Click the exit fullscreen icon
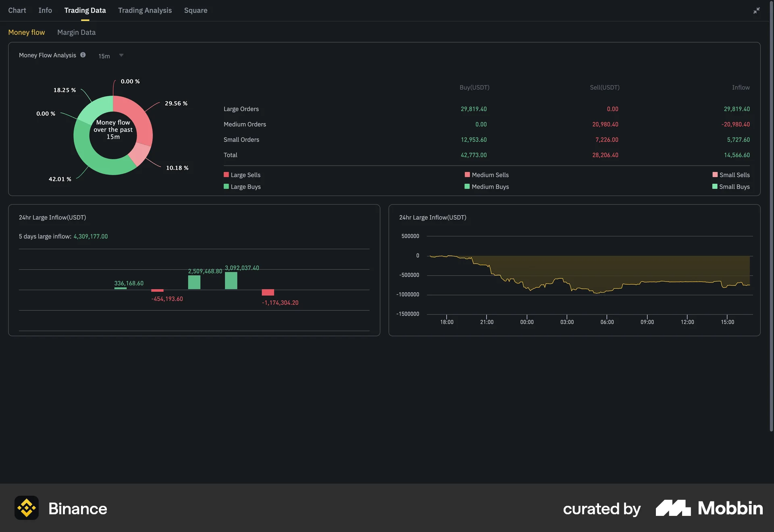Viewport: 774px width, 532px height. 756,10
